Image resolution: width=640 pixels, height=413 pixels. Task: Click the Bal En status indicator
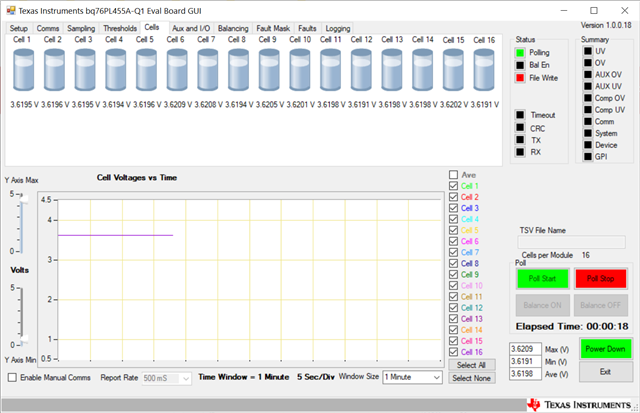(x=520, y=65)
